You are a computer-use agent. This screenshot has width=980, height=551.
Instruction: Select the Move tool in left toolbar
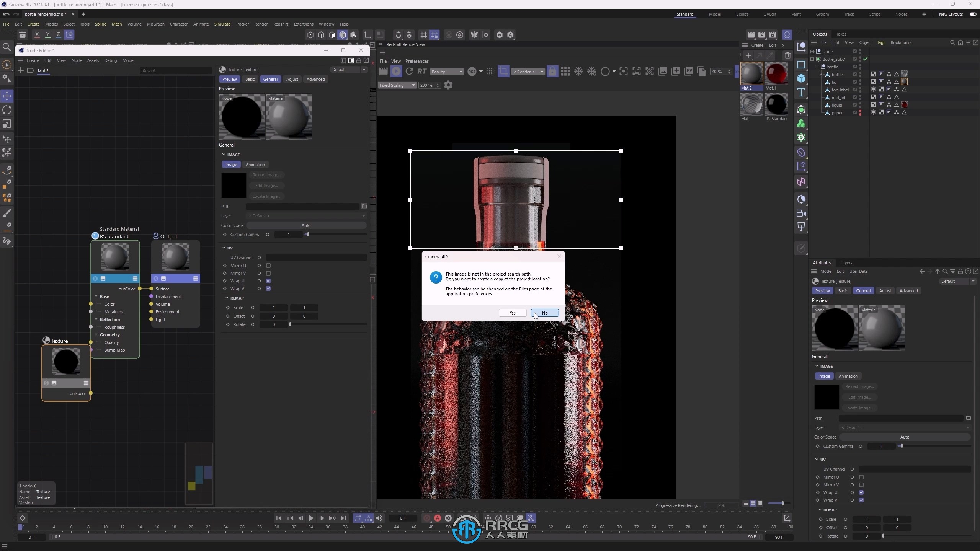(7, 96)
